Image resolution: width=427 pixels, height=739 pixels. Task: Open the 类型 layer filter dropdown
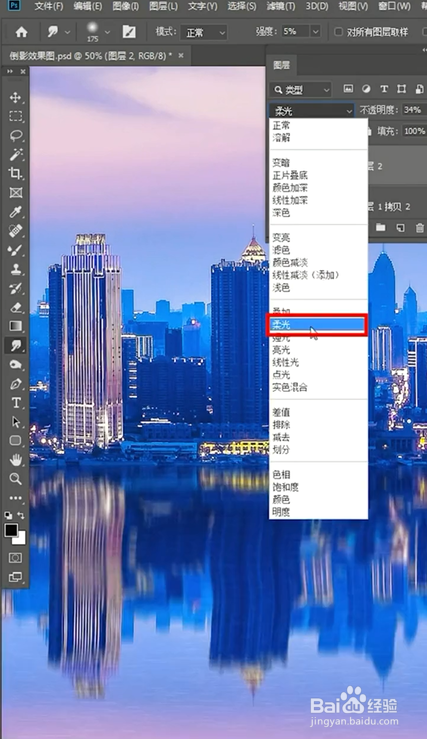(x=301, y=89)
